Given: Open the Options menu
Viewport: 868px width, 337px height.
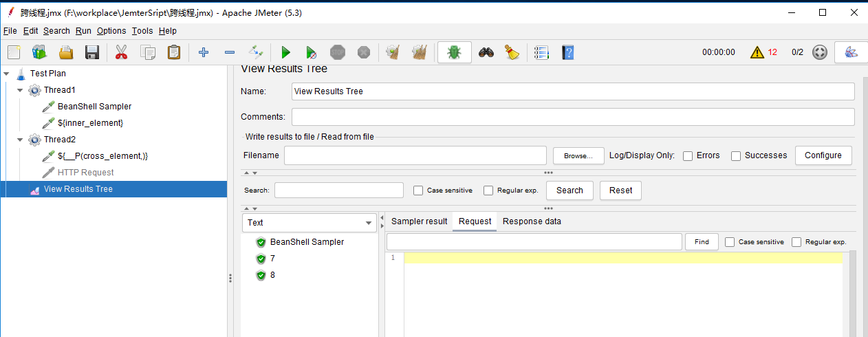Looking at the screenshot, I should 111,31.
